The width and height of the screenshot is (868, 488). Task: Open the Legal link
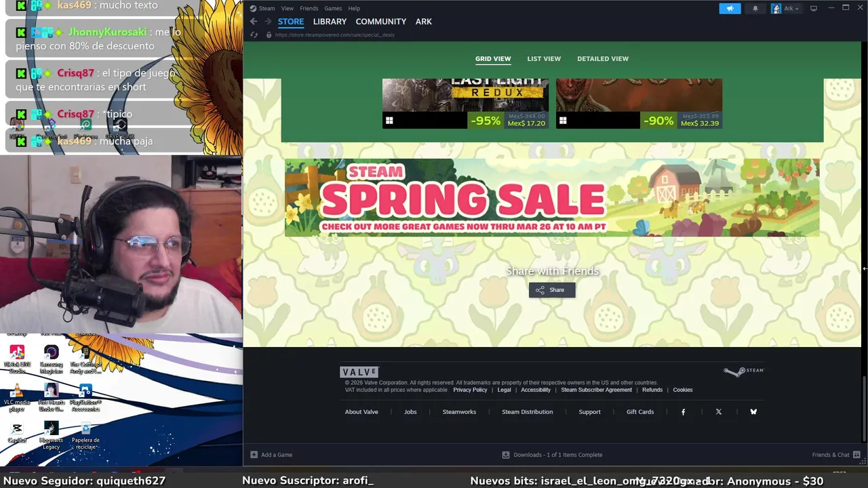click(504, 390)
